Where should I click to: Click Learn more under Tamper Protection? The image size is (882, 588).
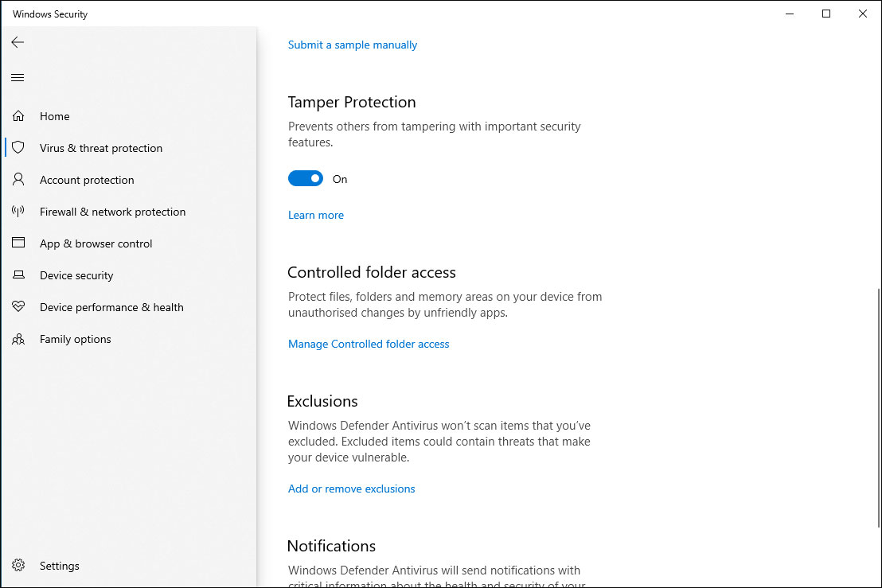[x=316, y=215]
